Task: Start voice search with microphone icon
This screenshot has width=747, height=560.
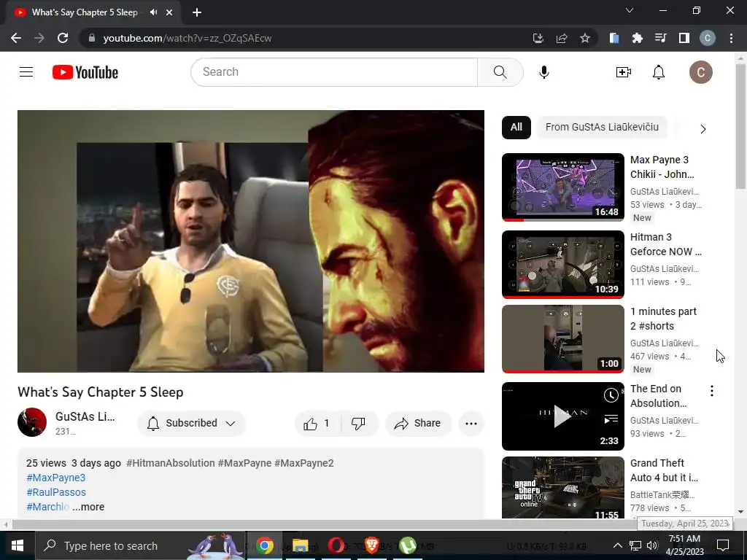Action: [544, 72]
